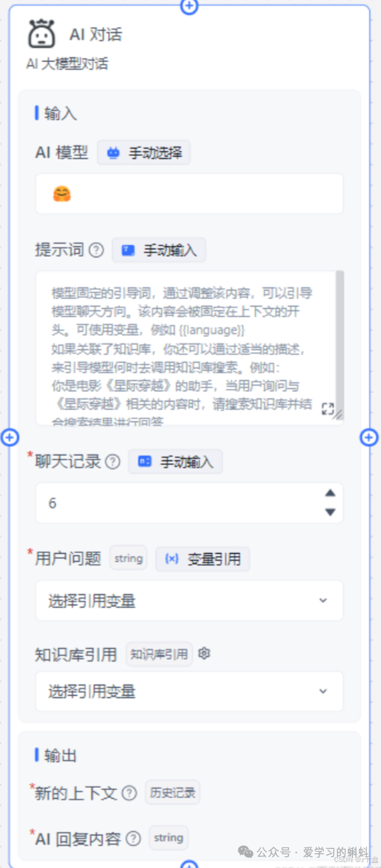
Task: Open the 知识库引用 选择引用变量 dropdown
Action: click(189, 691)
